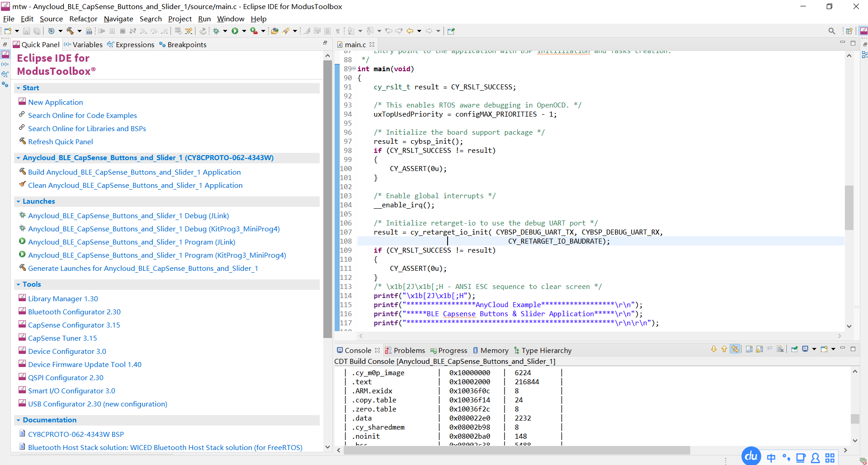Image resolution: width=868 pixels, height=465 pixels.
Task: Click the Last Edit Location icon
Action: point(389,31)
